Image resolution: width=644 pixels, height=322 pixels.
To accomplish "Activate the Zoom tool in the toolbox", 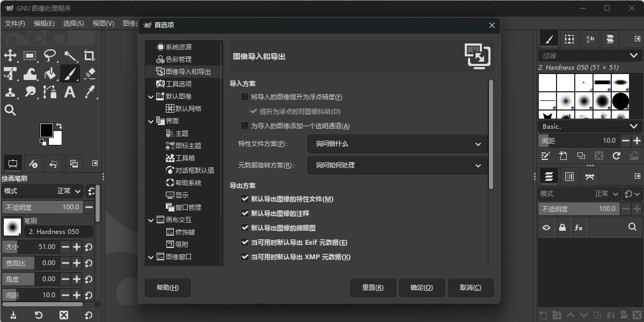I will [x=11, y=110].
